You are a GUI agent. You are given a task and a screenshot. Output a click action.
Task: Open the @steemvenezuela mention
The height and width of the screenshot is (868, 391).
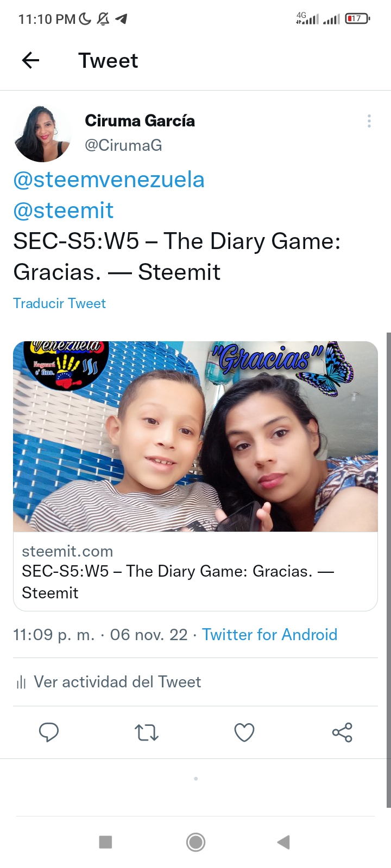109,180
